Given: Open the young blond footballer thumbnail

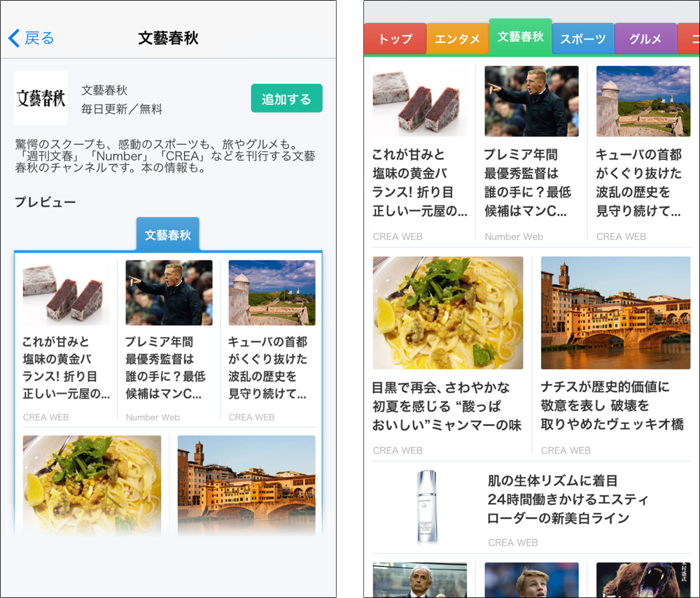Looking at the screenshot, I should point(532,580).
